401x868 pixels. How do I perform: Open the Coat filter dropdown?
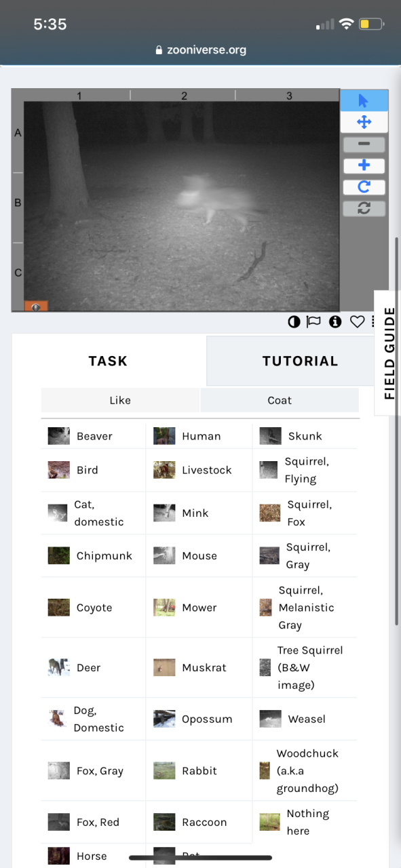280,400
